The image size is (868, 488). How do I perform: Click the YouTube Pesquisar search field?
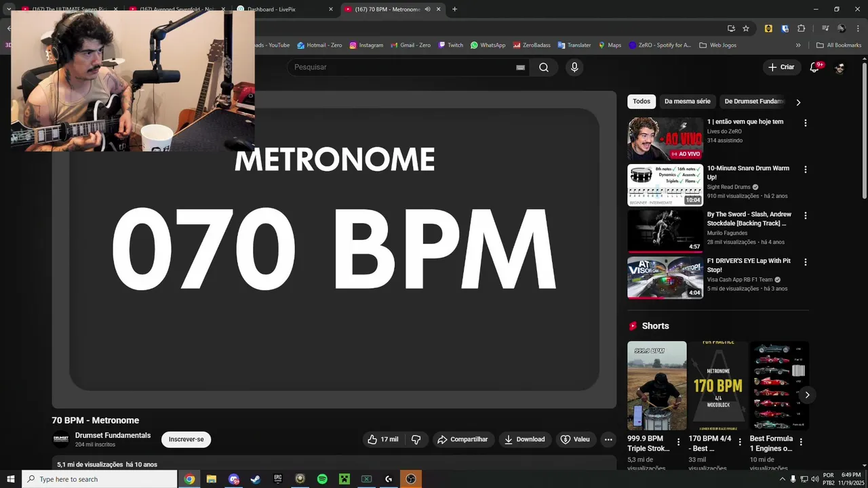[403, 67]
